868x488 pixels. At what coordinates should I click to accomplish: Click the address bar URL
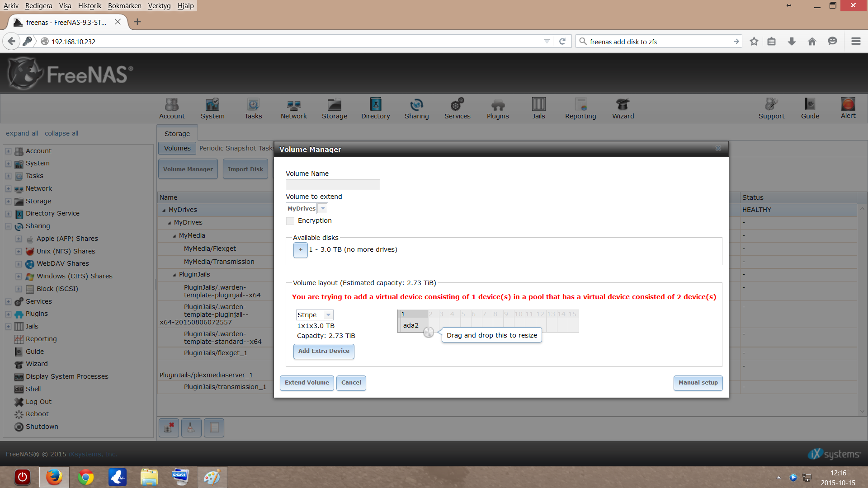pyautogui.click(x=73, y=42)
